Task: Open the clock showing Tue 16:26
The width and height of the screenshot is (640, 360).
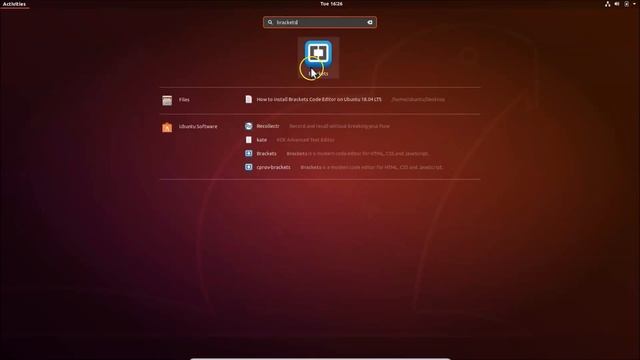Action: (x=331, y=4)
